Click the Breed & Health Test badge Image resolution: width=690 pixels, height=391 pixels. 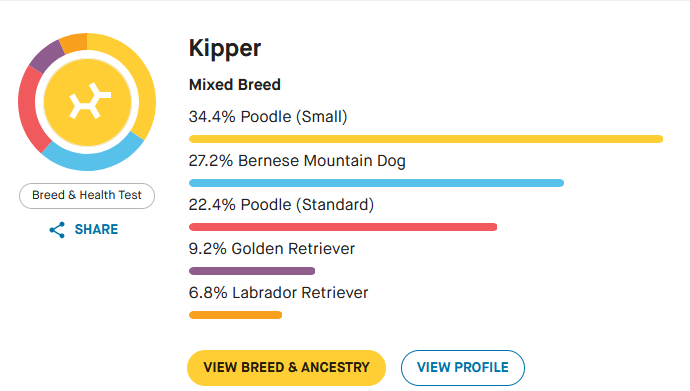[x=87, y=195]
